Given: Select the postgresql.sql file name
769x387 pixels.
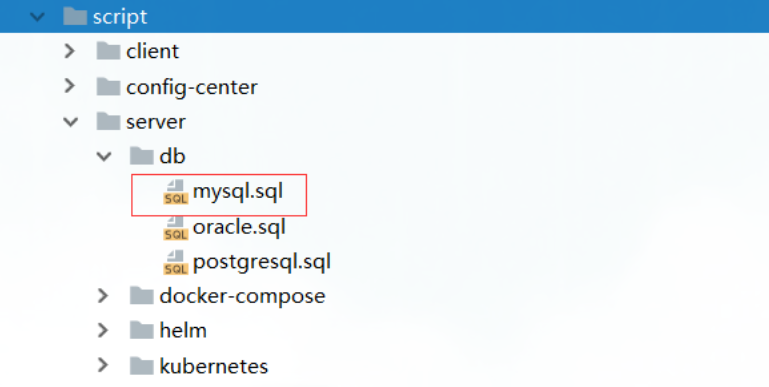Looking at the screenshot, I should (x=262, y=262).
